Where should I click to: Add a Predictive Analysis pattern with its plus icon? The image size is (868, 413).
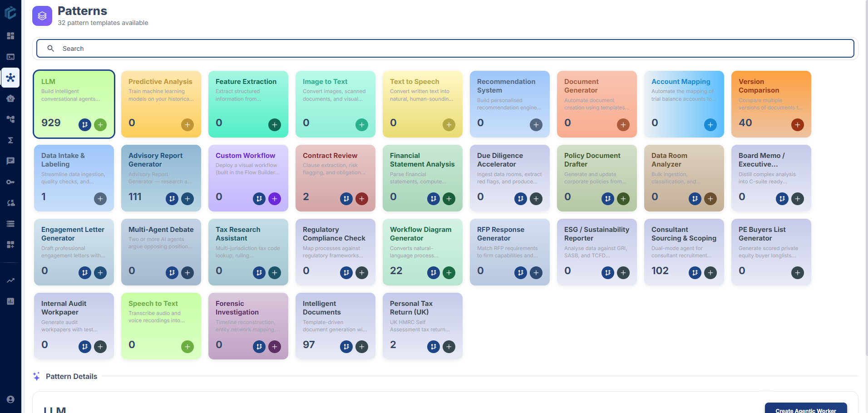tap(187, 125)
